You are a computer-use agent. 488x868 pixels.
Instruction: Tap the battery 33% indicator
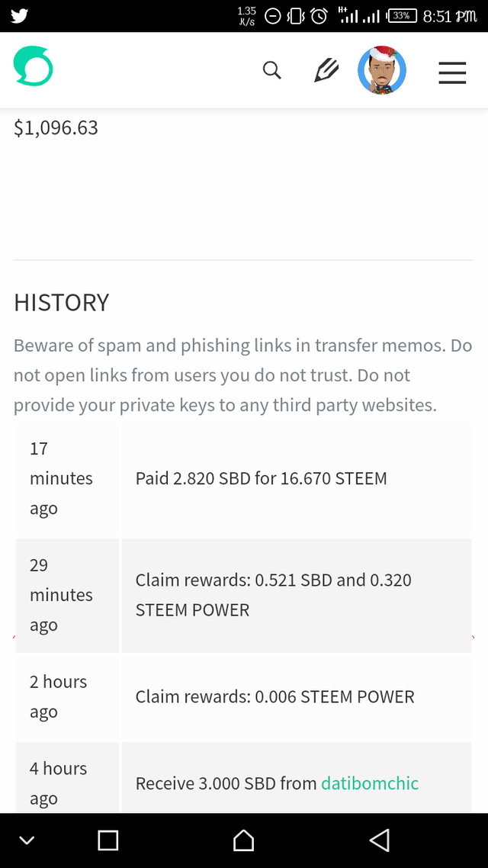(x=403, y=15)
